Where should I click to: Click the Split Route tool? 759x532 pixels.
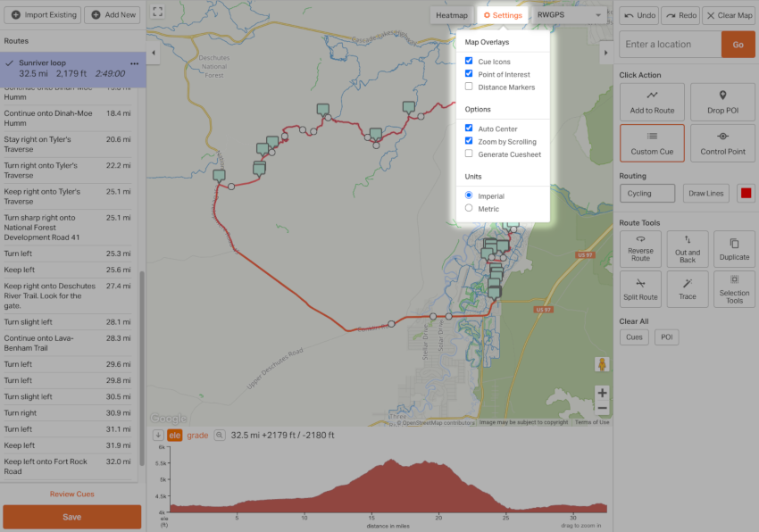(640, 289)
